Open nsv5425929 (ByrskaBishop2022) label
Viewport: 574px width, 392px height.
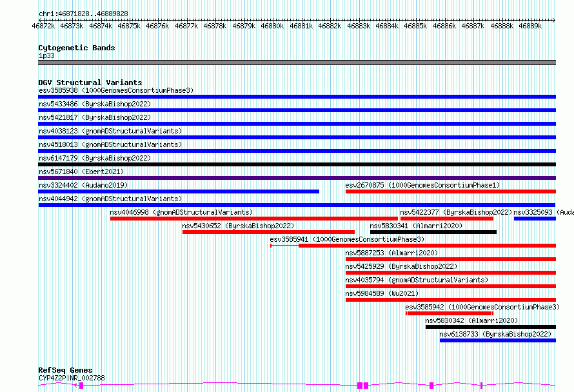(x=401, y=266)
